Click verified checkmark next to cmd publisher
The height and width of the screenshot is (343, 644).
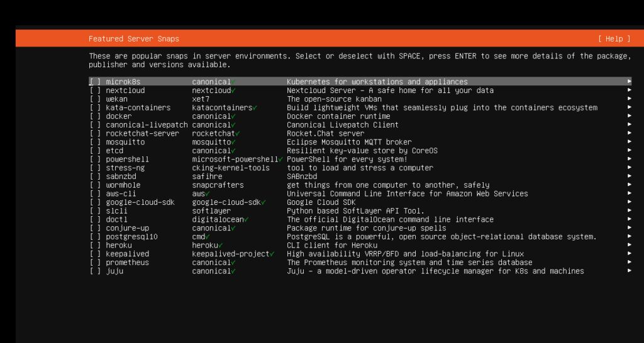208,237
